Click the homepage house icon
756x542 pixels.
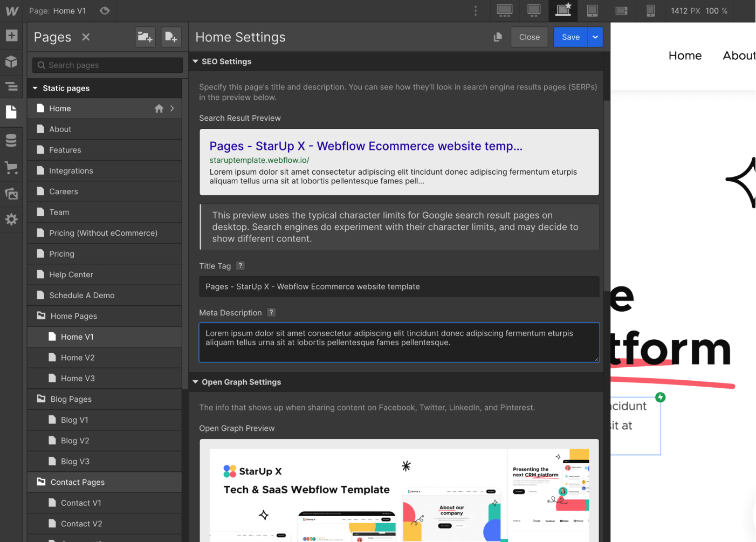(159, 108)
